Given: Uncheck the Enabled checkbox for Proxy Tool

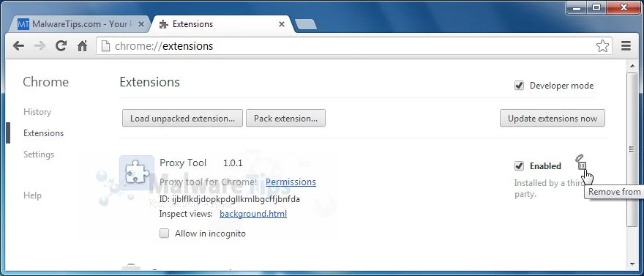Looking at the screenshot, I should 519,166.
